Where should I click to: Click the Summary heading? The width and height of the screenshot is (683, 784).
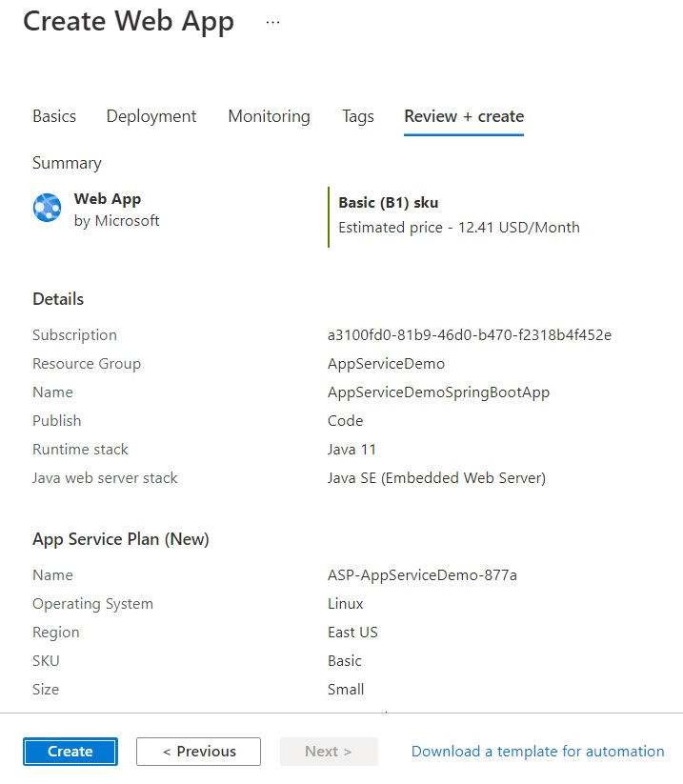67,163
